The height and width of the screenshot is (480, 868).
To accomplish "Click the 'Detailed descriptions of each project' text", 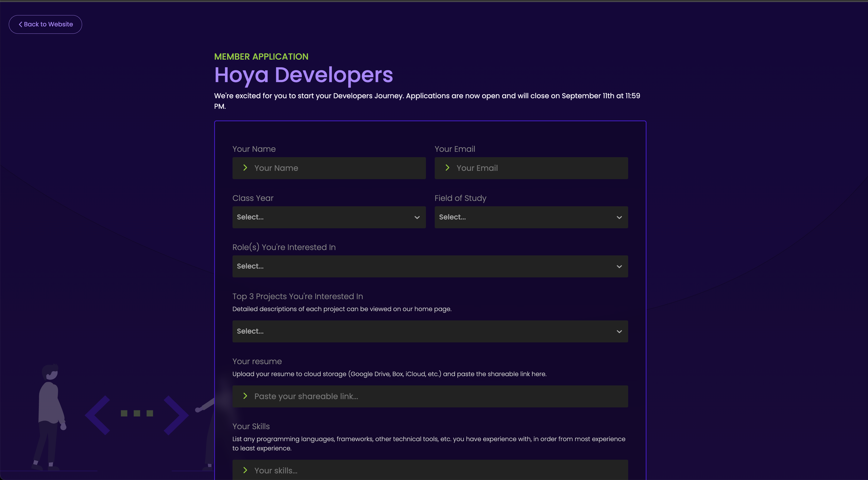I will pos(342,309).
